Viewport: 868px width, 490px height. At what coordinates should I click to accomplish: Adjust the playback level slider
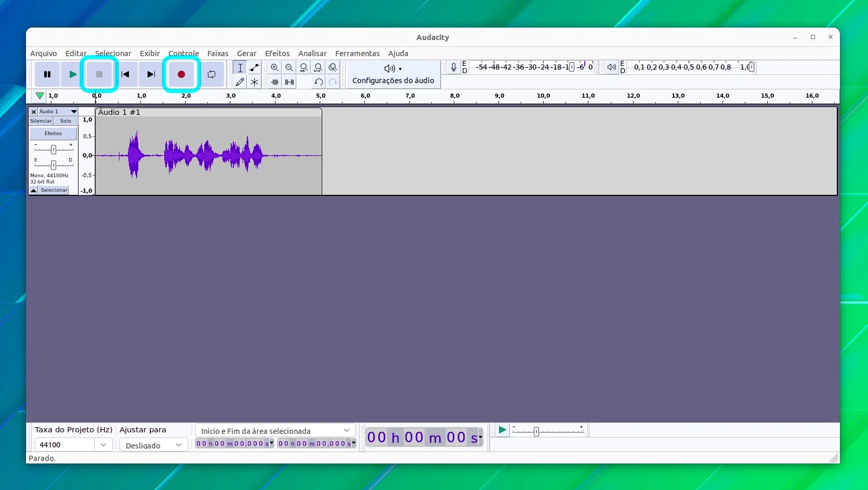751,67
